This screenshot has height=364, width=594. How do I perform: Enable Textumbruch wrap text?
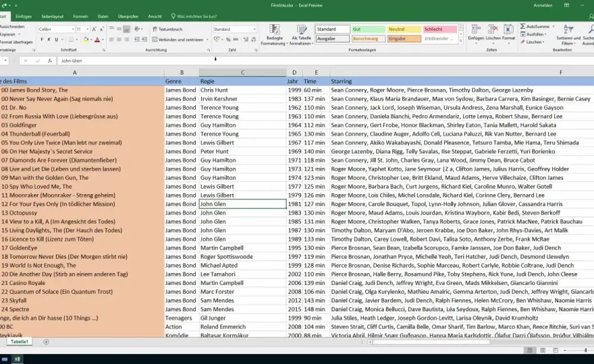167,29
